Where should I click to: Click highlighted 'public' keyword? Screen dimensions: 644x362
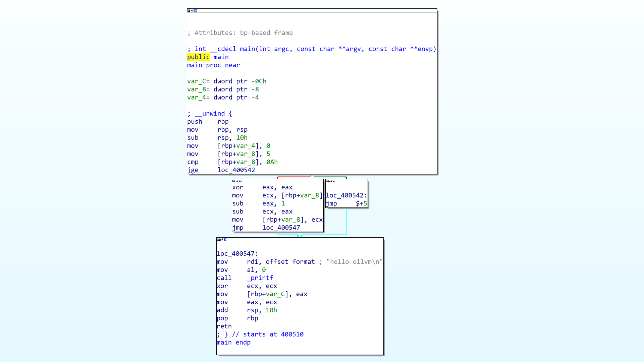pyautogui.click(x=198, y=57)
